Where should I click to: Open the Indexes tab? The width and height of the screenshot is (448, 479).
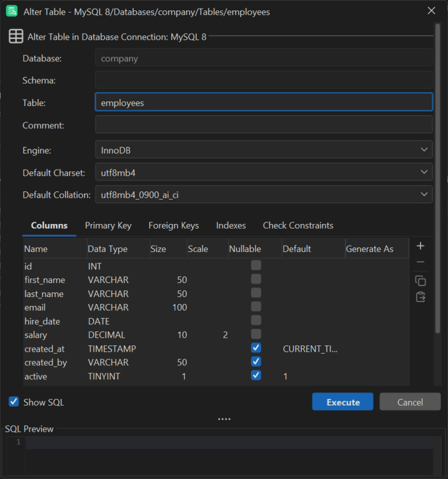pos(230,225)
